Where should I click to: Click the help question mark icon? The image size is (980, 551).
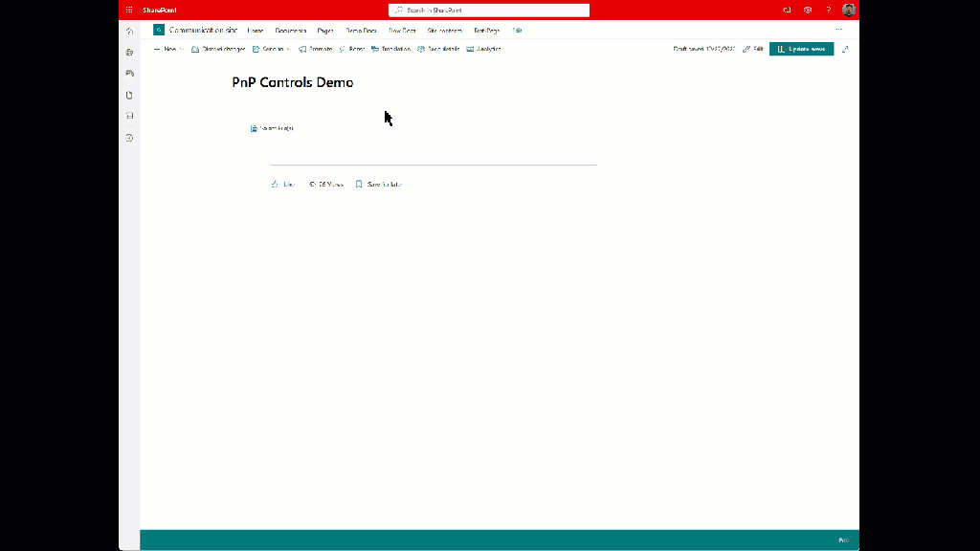pos(828,10)
